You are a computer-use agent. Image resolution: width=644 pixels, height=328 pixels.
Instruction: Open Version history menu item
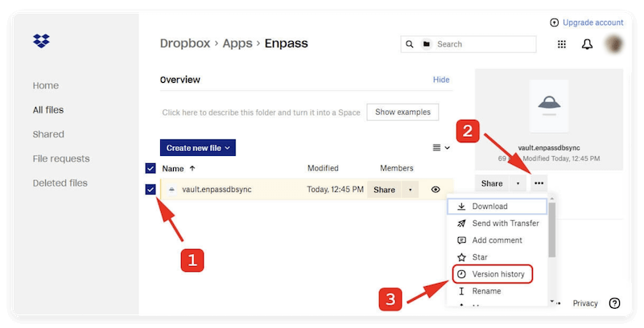click(x=493, y=274)
